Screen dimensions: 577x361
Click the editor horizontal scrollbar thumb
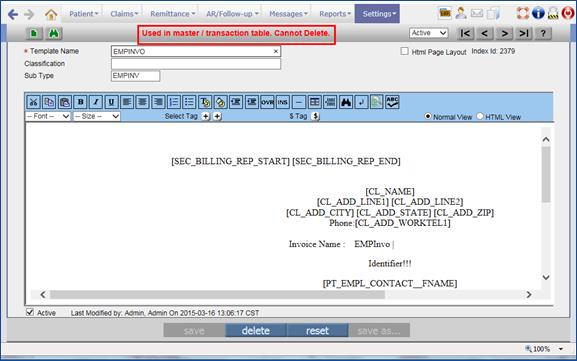(217, 294)
